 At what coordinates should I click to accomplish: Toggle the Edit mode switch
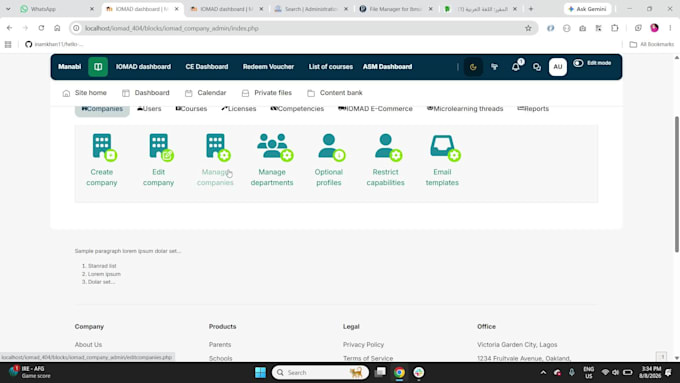coord(579,63)
